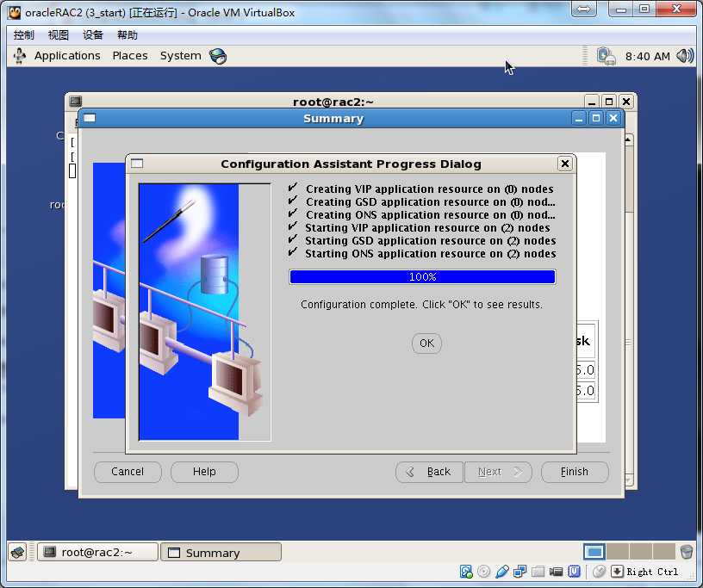Click the CPU virtualization chip icon
Screen dimensions: 703x588
pos(575,572)
